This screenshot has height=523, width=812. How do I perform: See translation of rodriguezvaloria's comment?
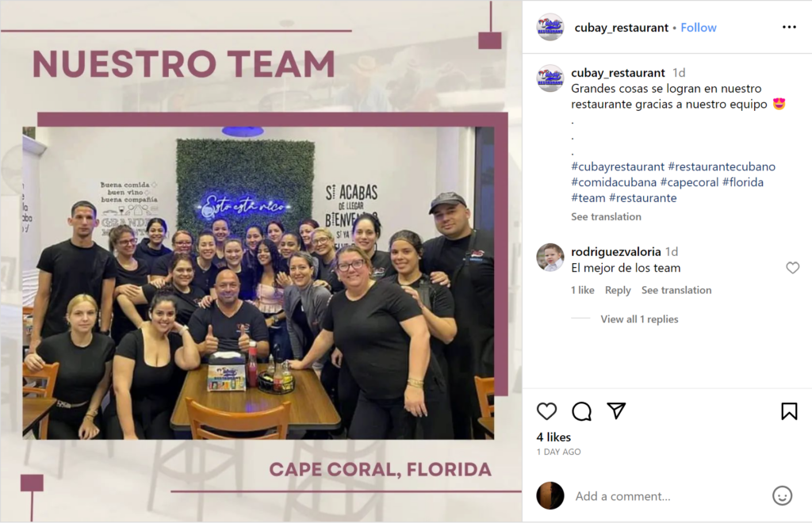pos(676,290)
